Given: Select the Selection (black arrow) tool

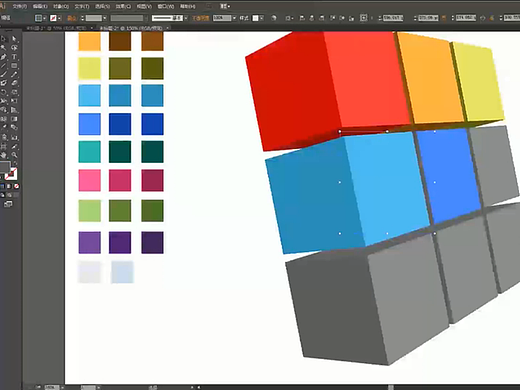Looking at the screenshot, I should click(4, 39).
